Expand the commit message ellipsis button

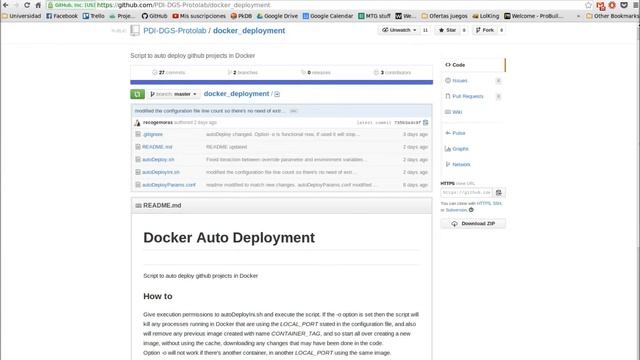click(293, 111)
